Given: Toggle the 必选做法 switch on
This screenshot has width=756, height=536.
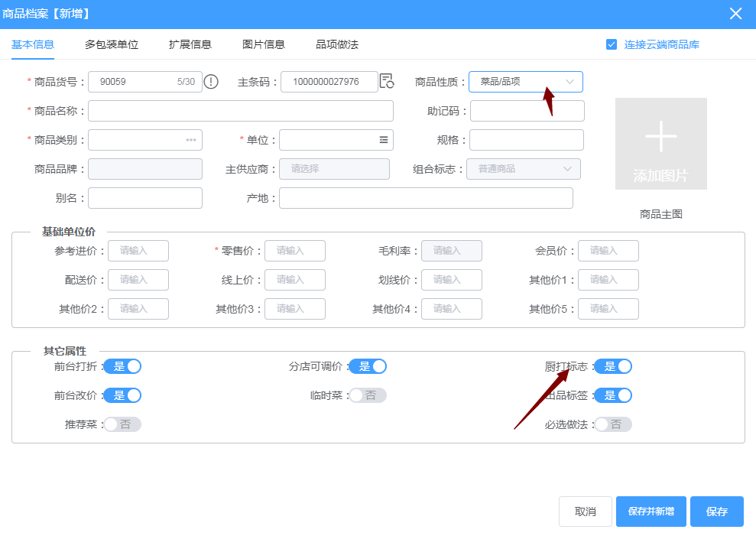Looking at the screenshot, I should click(x=613, y=424).
